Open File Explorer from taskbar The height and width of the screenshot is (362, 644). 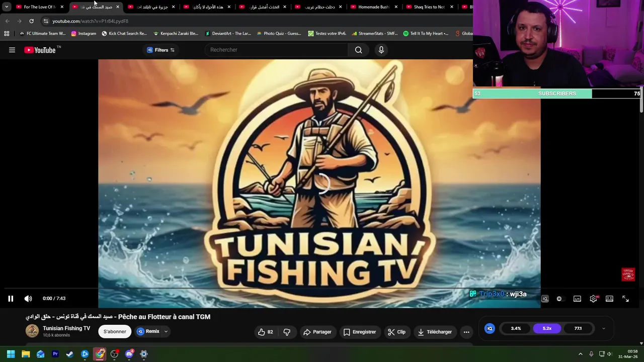26,354
